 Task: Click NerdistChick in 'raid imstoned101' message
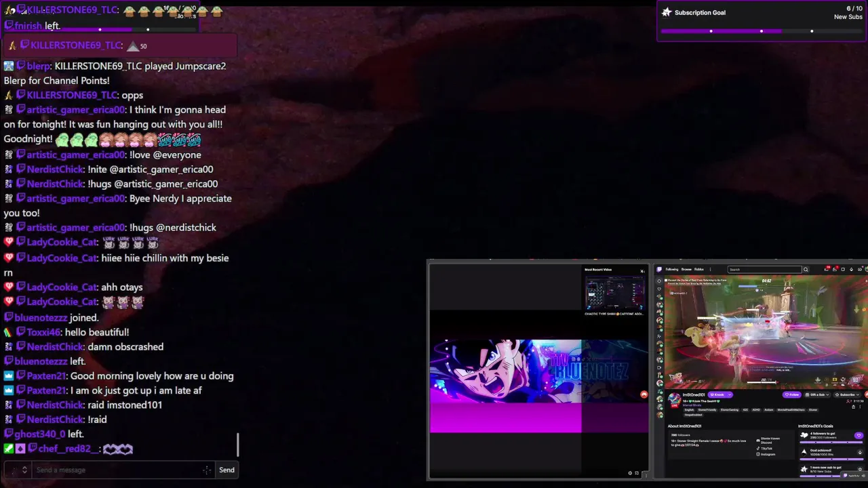tap(55, 405)
